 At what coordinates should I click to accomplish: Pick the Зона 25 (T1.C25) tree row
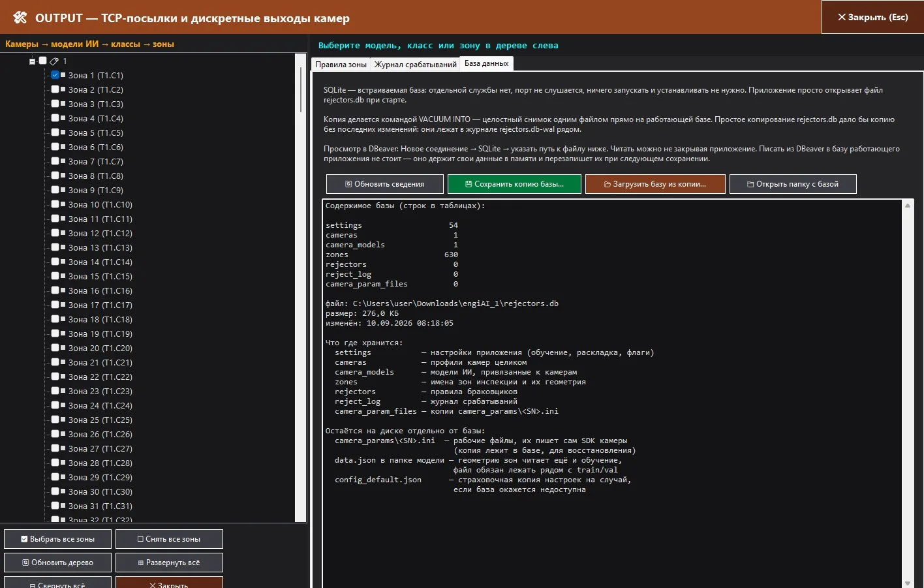click(100, 420)
